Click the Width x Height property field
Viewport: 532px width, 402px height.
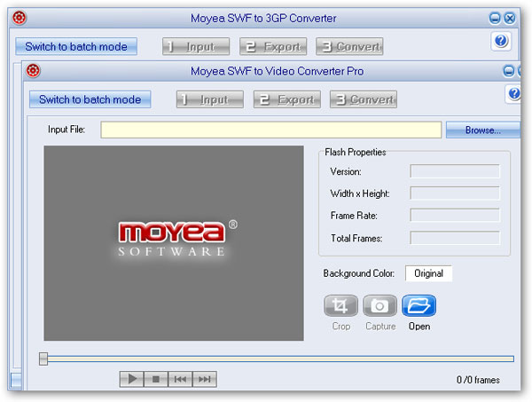(x=455, y=193)
